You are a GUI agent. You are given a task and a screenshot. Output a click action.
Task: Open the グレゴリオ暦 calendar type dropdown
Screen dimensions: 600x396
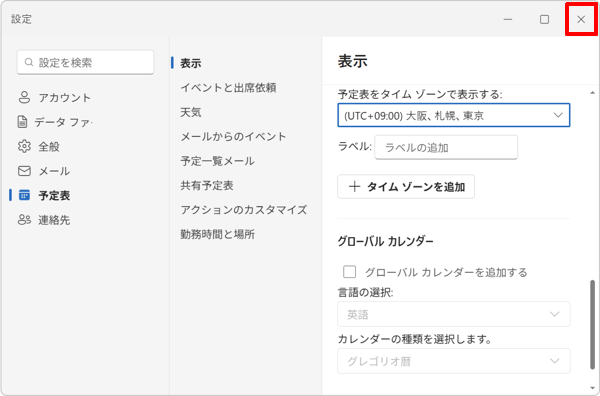[x=454, y=361]
